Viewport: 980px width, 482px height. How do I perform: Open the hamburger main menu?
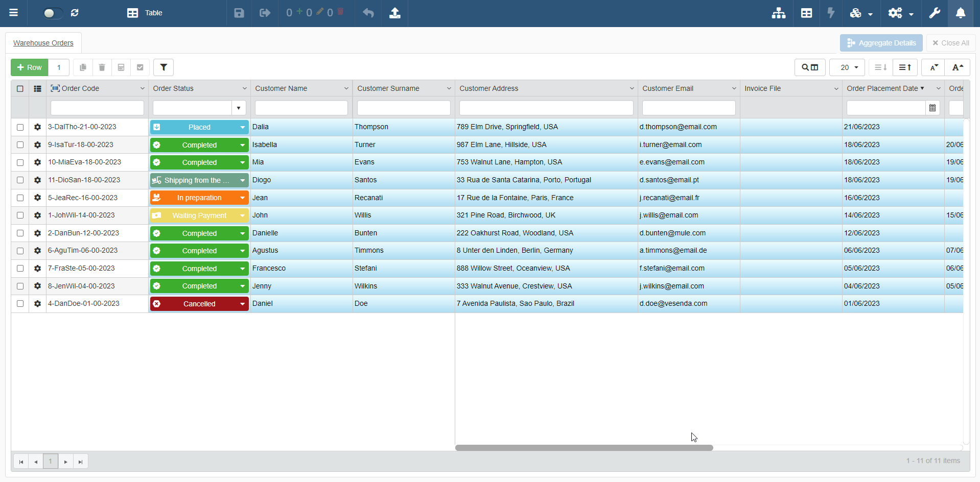14,13
